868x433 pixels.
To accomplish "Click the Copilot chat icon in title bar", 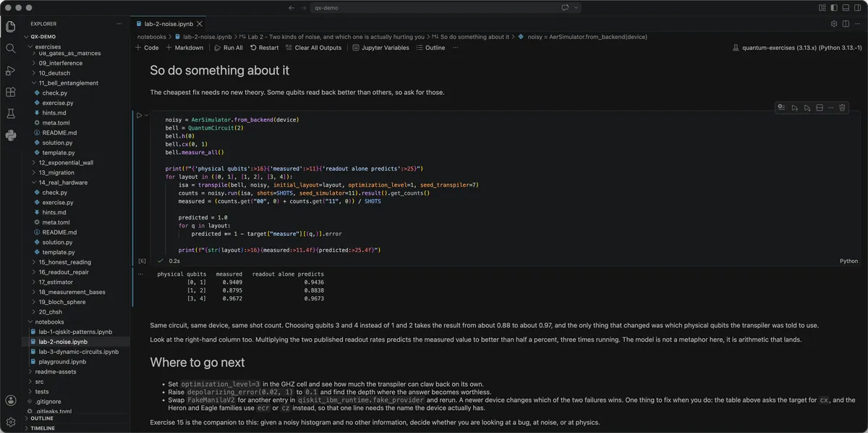I will click(566, 7).
